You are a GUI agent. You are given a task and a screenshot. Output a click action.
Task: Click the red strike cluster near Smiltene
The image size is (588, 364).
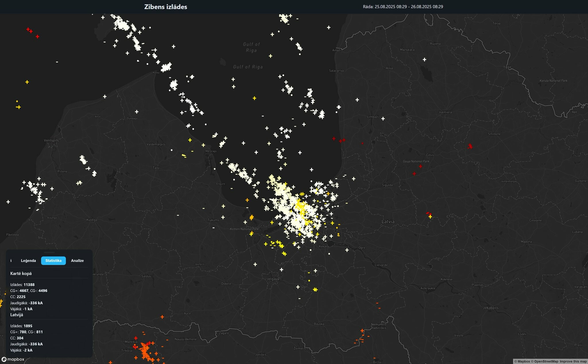click(x=470, y=146)
